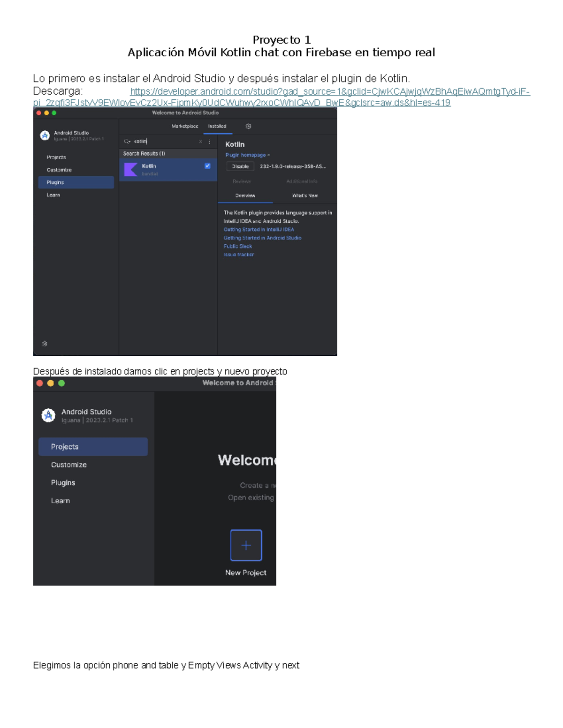Screen dimensions: 563x728
Task: Open the Reviews tab of the Kotlin plugin
Action: coord(241,181)
